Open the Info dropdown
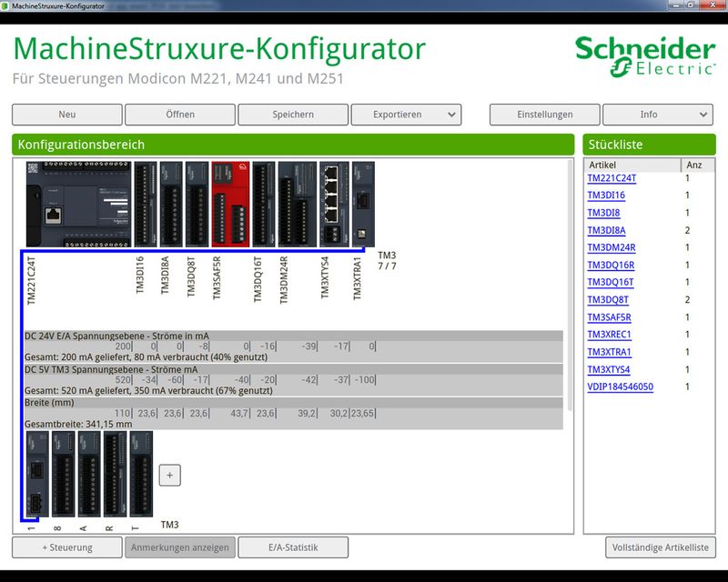 coord(658,115)
